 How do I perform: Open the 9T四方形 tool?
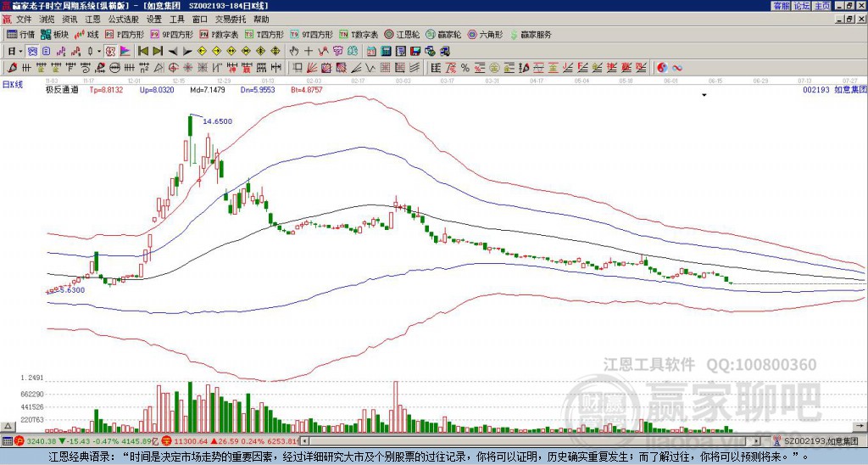coord(312,34)
